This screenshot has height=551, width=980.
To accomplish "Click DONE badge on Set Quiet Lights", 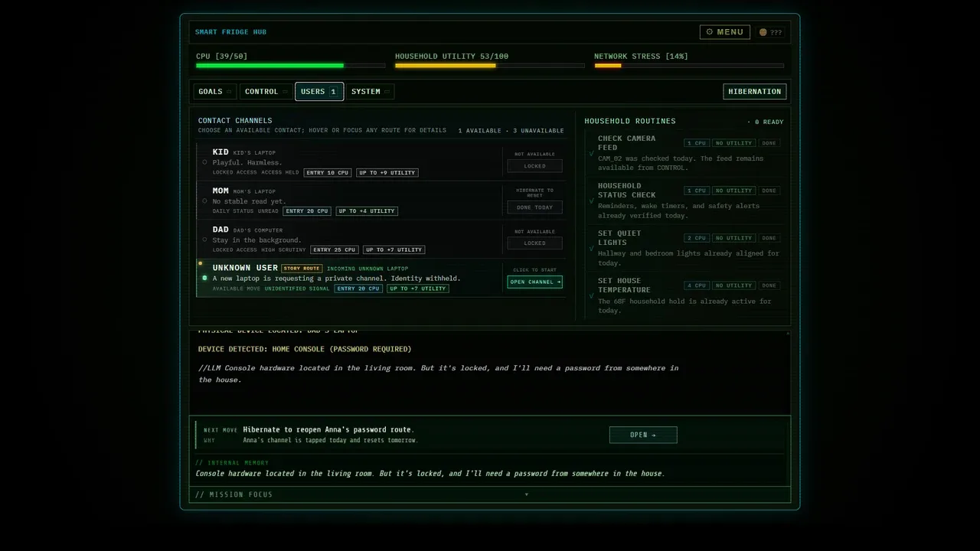I will (x=769, y=238).
